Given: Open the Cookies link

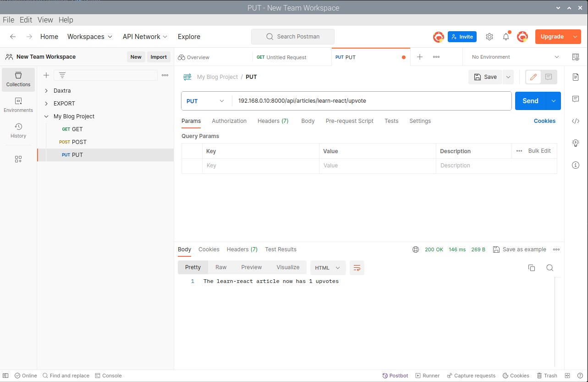Looking at the screenshot, I should tap(544, 121).
